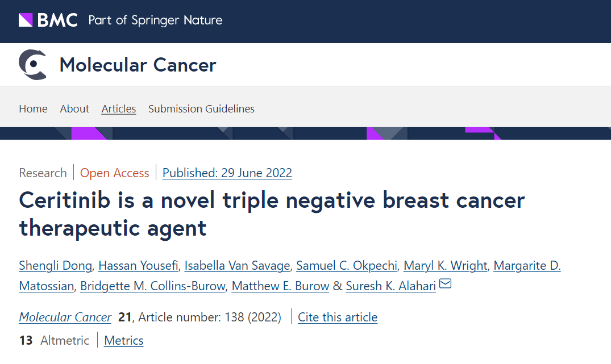The width and height of the screenshot is (611, 364).
Task: Click author Bridgette M. Collins-Burow
Action: pyautogui.click(x=152, y=286)
